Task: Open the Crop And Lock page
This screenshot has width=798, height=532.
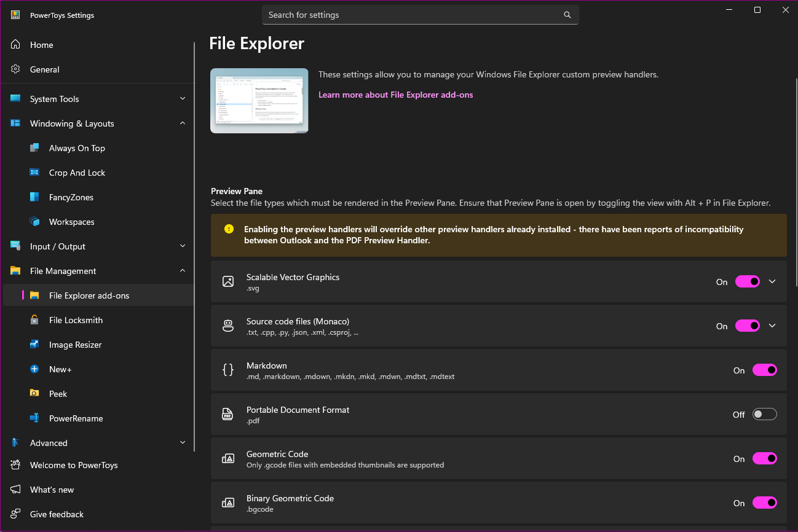Action: coord(98,173)
